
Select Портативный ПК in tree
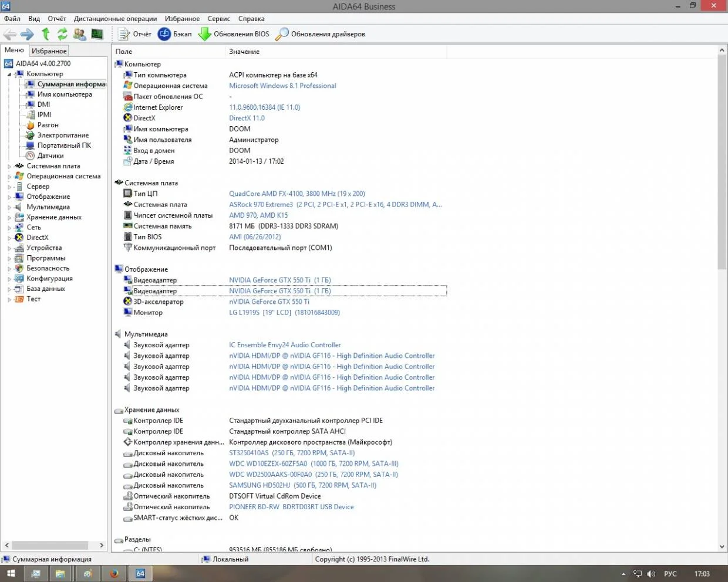pyautogui.click(x=64, y=145)
